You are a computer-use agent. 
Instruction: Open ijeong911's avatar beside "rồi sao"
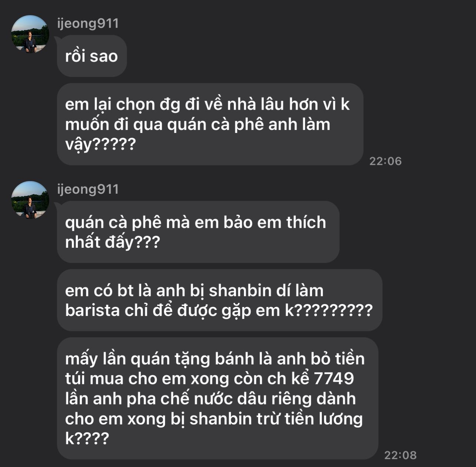click(x=30, y=34)
